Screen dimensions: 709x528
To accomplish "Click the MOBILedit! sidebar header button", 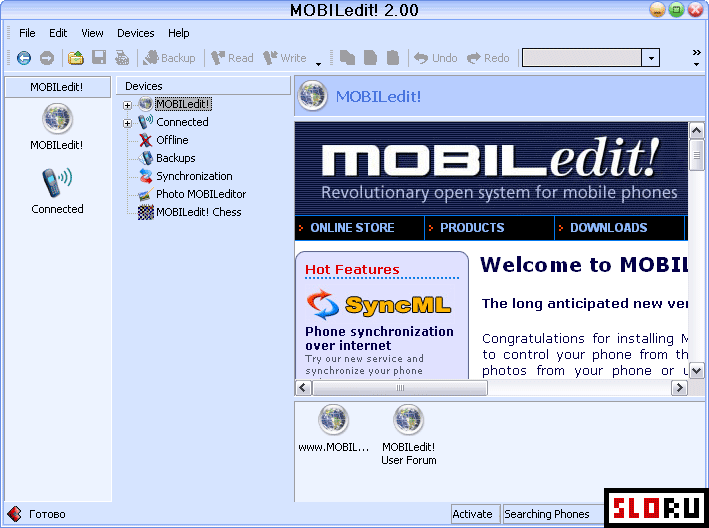I will (x=57, y=87).
